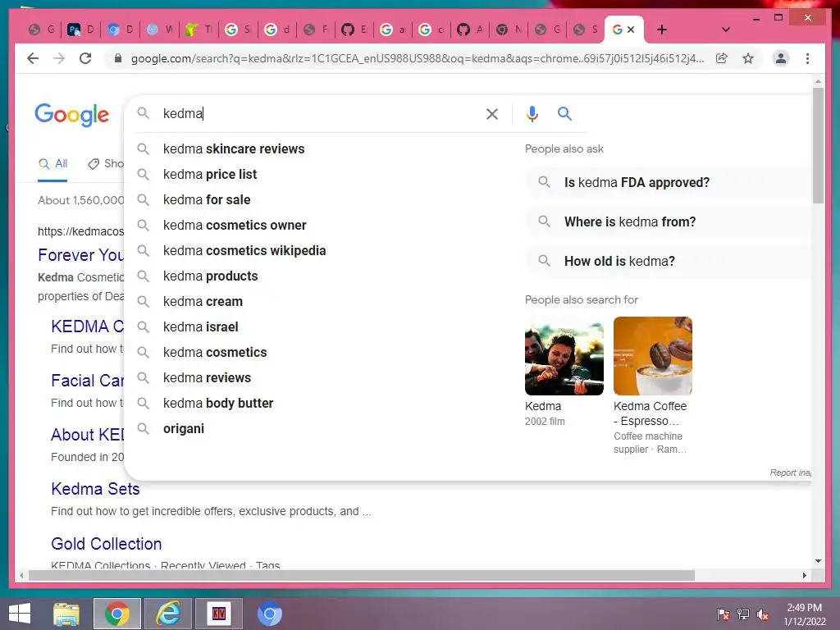
Task: Select the Shopping search tab
Action: pyautogui.click(x=106, y=163)
